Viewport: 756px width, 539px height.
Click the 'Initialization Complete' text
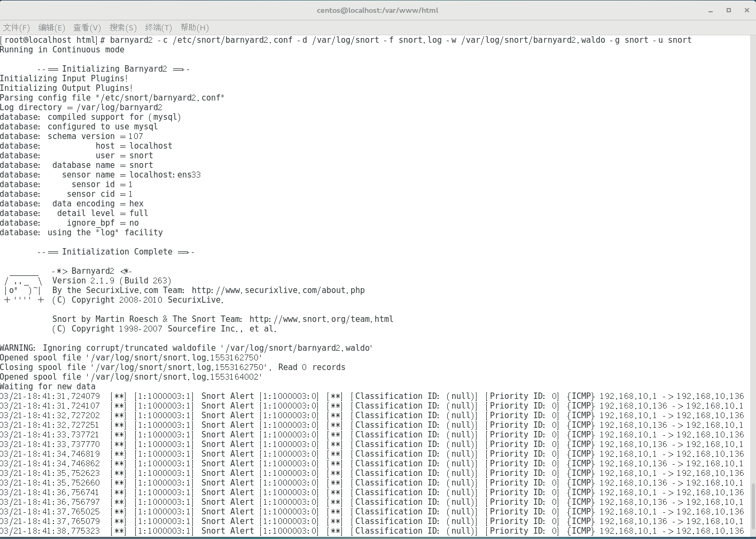[126, 251]
